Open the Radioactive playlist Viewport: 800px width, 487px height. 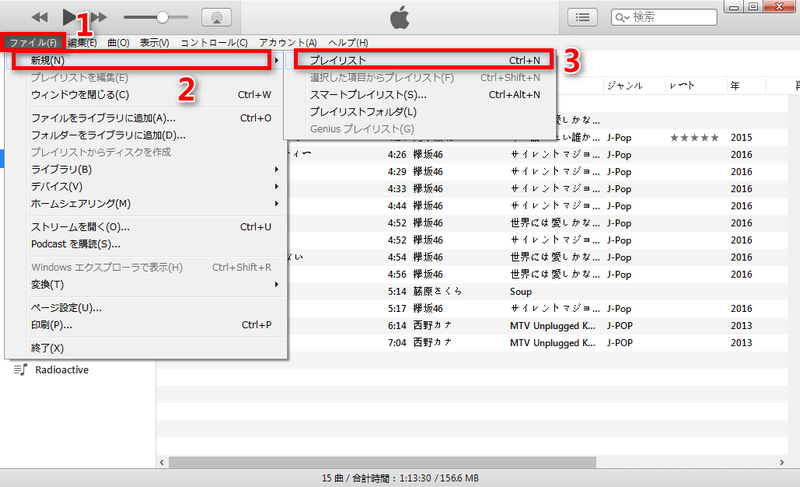[x=61, y=370]
